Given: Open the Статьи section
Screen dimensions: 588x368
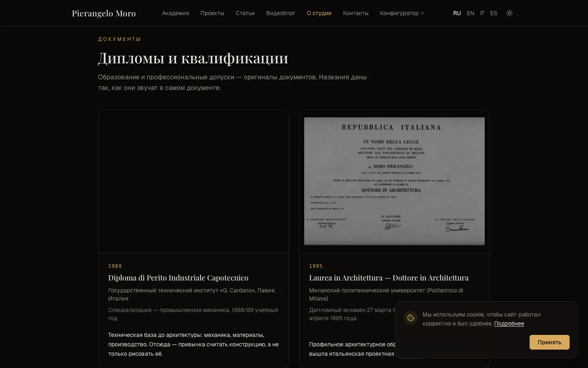Looking at the screenshot, I should point(245,13).
